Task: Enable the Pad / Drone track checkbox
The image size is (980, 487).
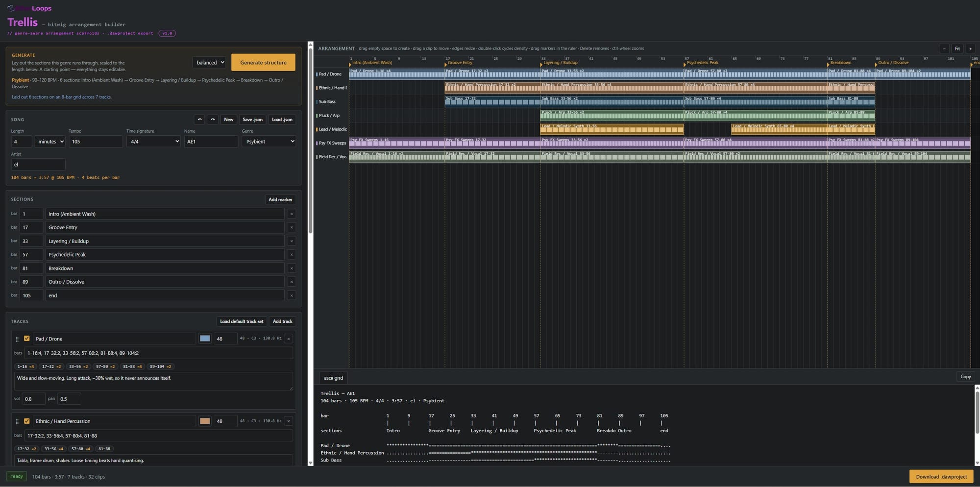Action: click(27, 339)
